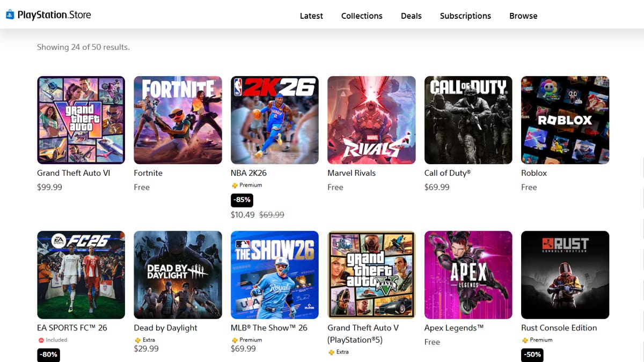This screenshot has height=362, width=644.
Task: Select the NBA 2K26 cover thumbnail
Action: 275,120
